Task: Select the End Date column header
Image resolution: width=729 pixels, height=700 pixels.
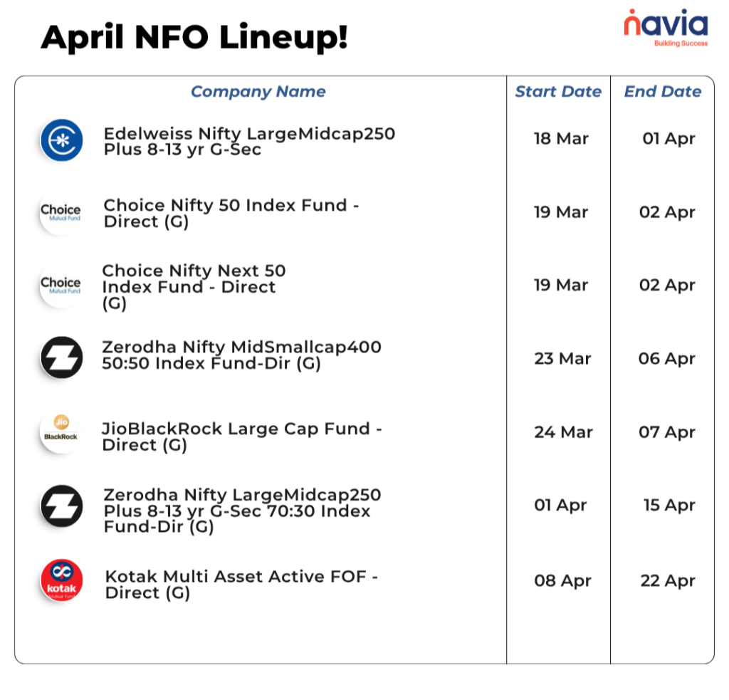Action: click(x=663, y=92)
